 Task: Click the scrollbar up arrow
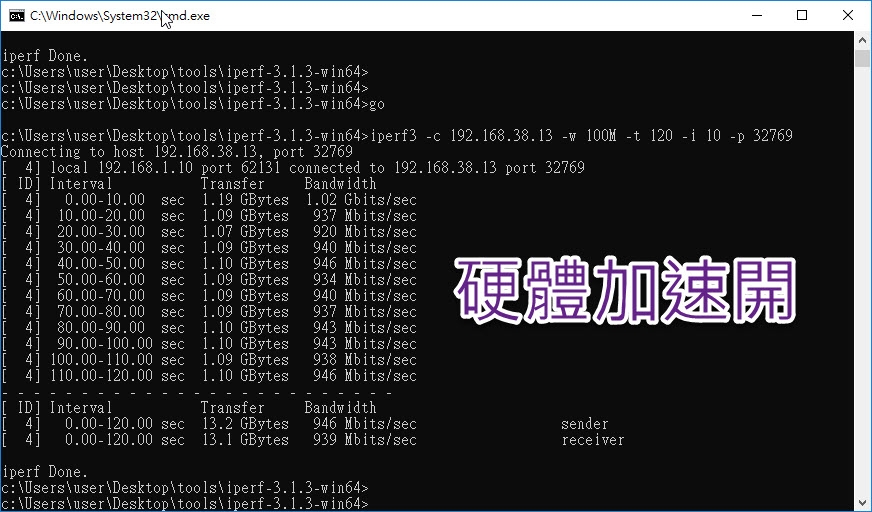point(863,40)
